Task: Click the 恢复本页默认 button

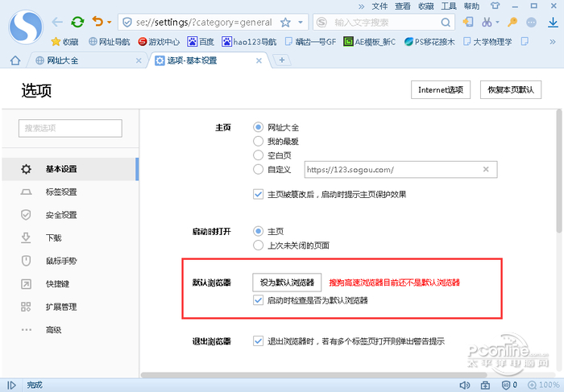Action: point(511,90)
